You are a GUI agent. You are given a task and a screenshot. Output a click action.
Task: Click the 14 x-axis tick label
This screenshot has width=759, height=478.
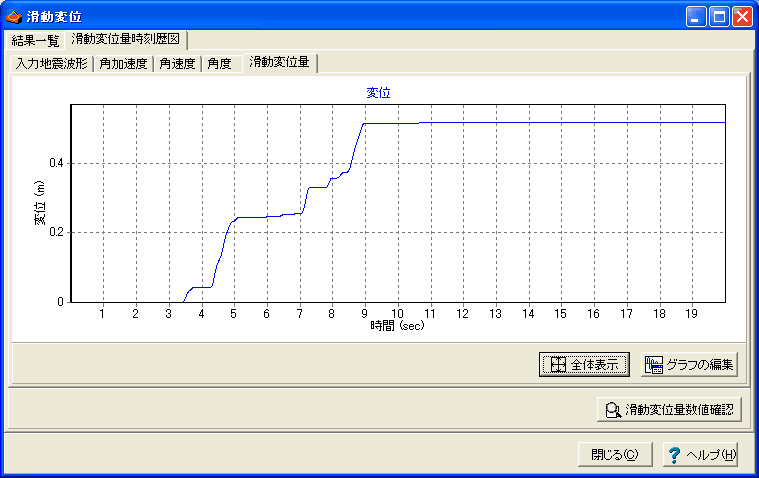tap(528, 314)
